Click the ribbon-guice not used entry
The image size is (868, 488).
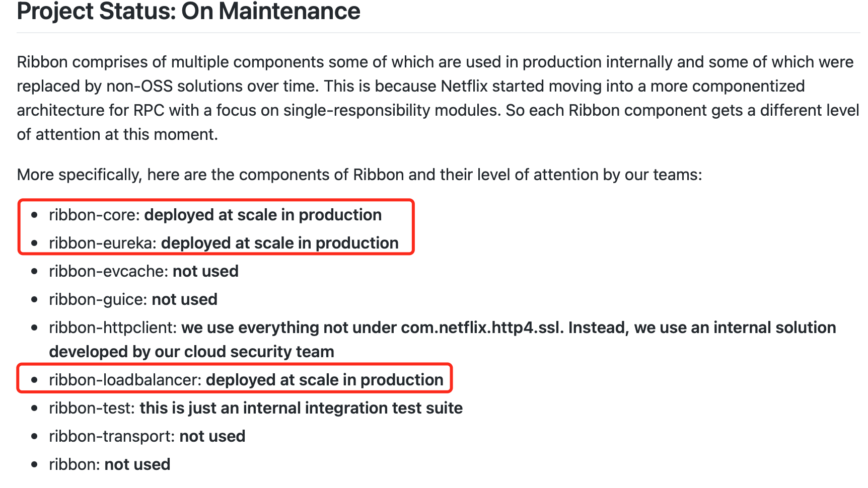pyautogui.click(x=133, y=299)
